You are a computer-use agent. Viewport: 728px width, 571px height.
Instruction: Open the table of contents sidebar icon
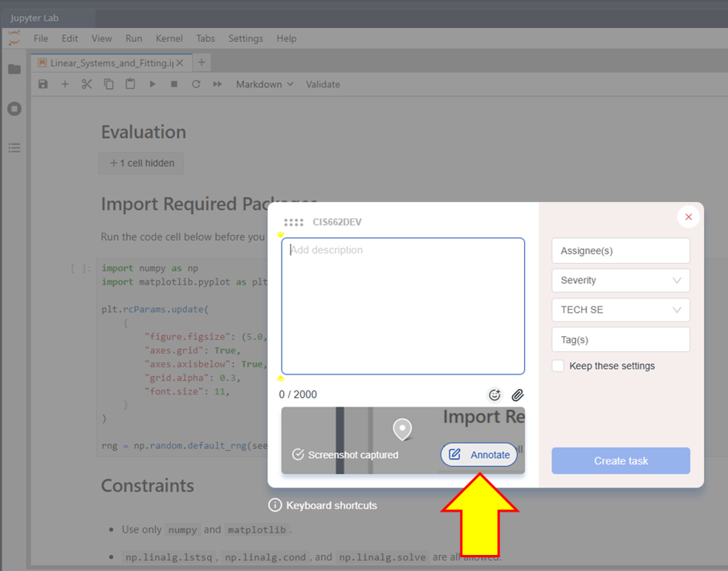click(x=14, y=148)
